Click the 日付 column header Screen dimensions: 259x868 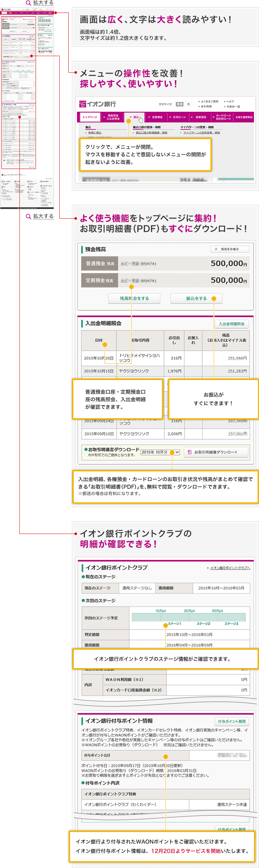pyautogui.click(x=99, y=340)
